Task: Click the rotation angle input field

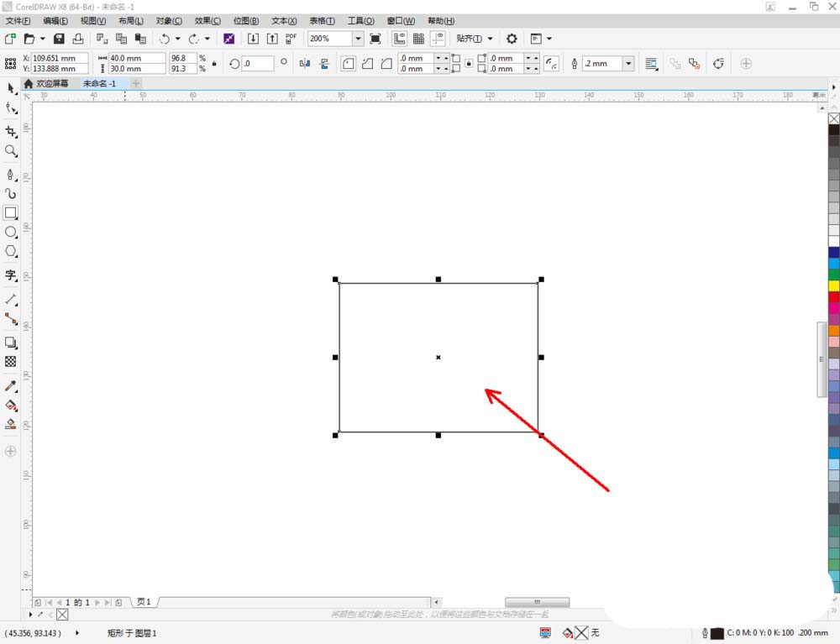Action: [x=258, y=63]
